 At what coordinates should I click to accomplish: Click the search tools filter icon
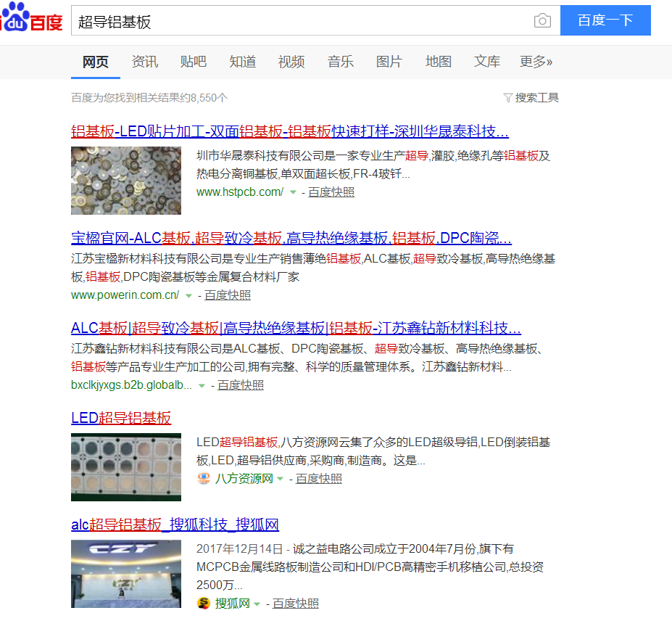pos(508,98)
